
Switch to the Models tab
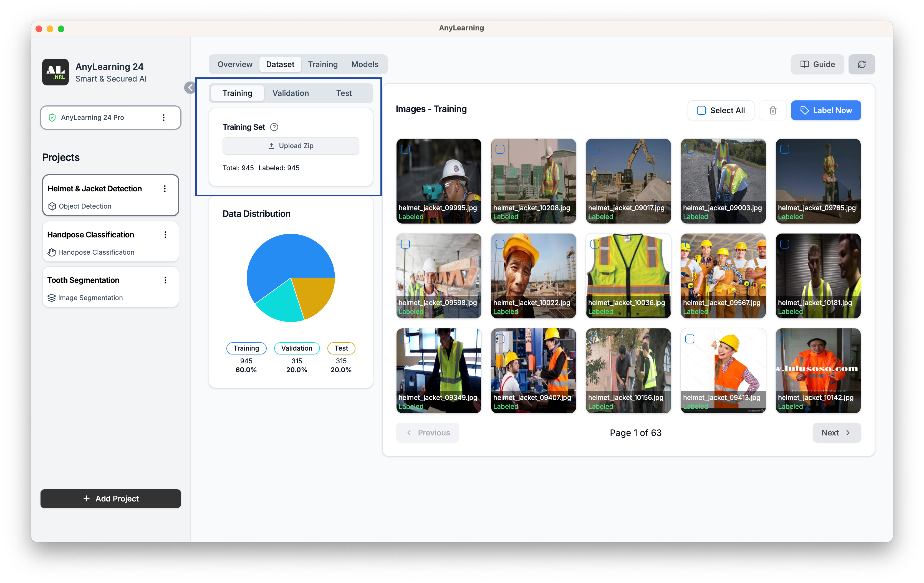coord(364,64)
